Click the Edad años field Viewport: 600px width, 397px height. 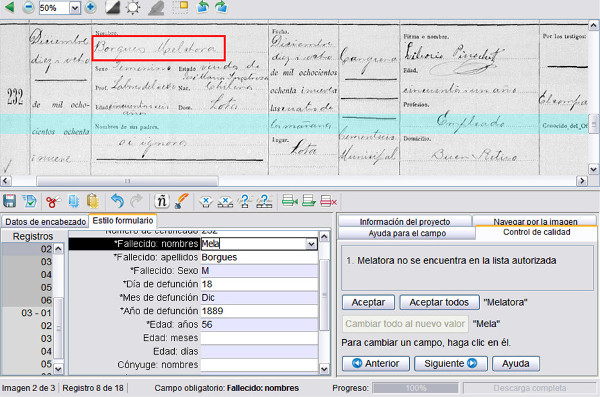(259, 325)
